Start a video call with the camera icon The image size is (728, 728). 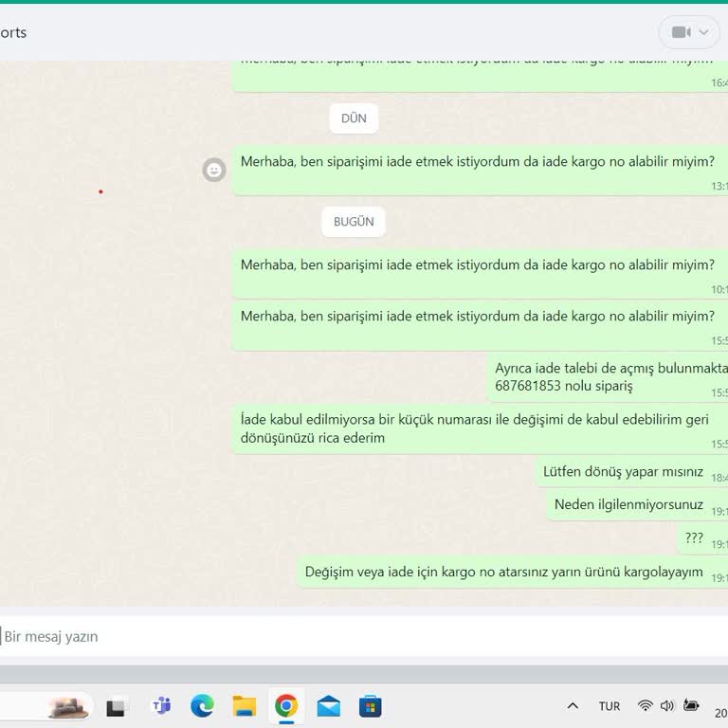click(x=682, y=32)
